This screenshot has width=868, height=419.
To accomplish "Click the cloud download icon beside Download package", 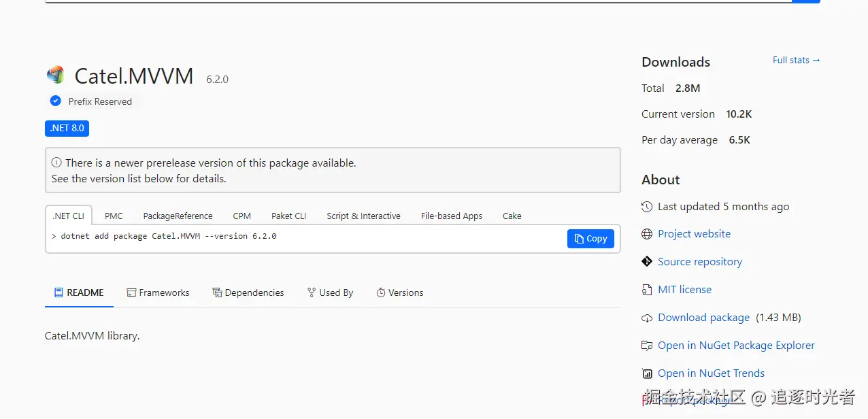I will (647, 318).
